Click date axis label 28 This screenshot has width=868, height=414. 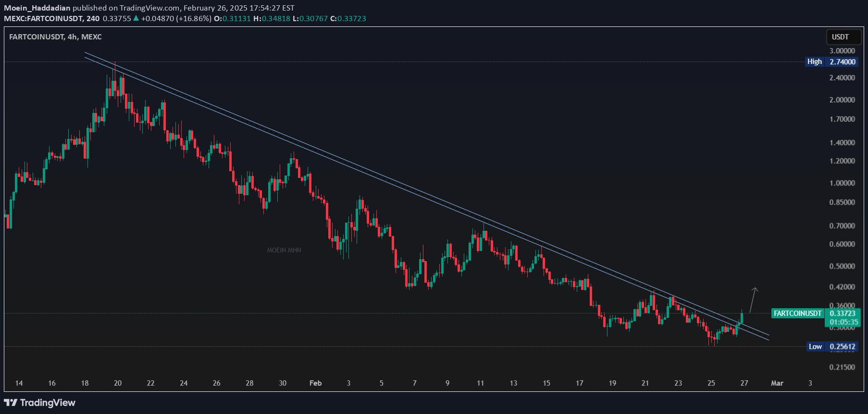[x=249, y=383]
